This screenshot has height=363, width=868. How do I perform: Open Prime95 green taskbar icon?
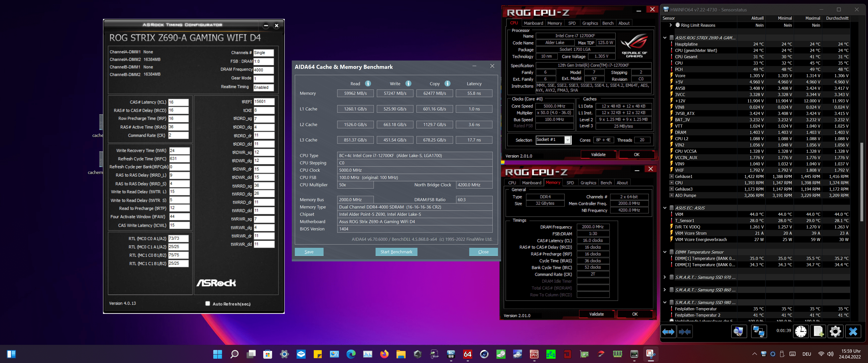tap(551, 354)
